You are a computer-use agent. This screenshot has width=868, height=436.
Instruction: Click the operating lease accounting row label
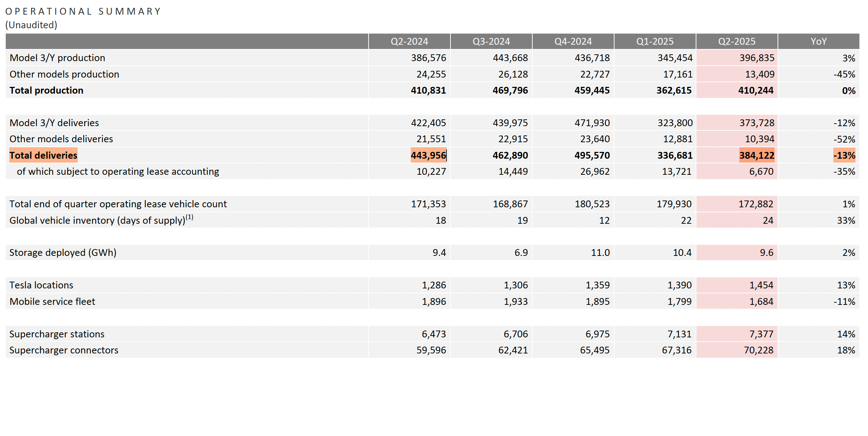(118, 172)
